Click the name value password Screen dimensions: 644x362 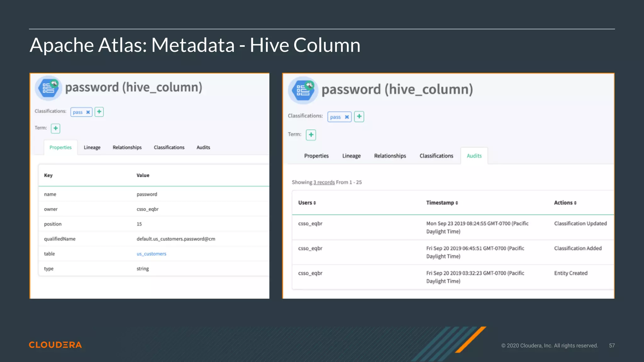[147, 194]
